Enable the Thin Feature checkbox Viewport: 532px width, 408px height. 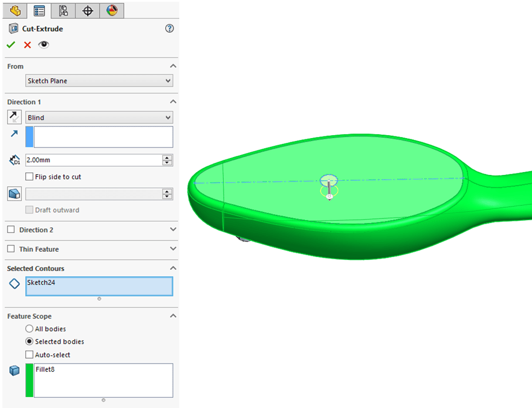[11, 249]
